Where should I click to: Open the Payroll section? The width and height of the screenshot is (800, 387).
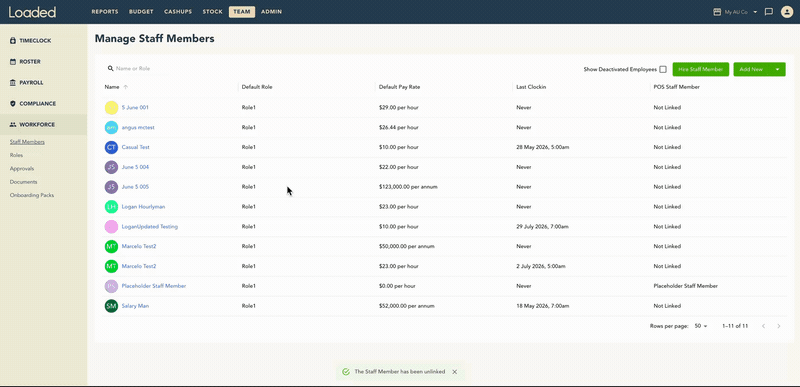[x=27, y=82]
